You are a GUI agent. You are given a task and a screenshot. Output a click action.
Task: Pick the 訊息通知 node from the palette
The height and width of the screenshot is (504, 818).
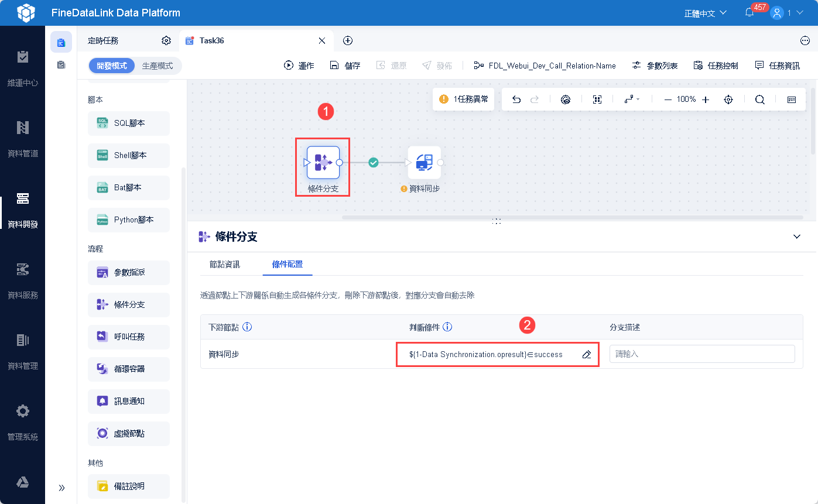click(x=129, y=402)
